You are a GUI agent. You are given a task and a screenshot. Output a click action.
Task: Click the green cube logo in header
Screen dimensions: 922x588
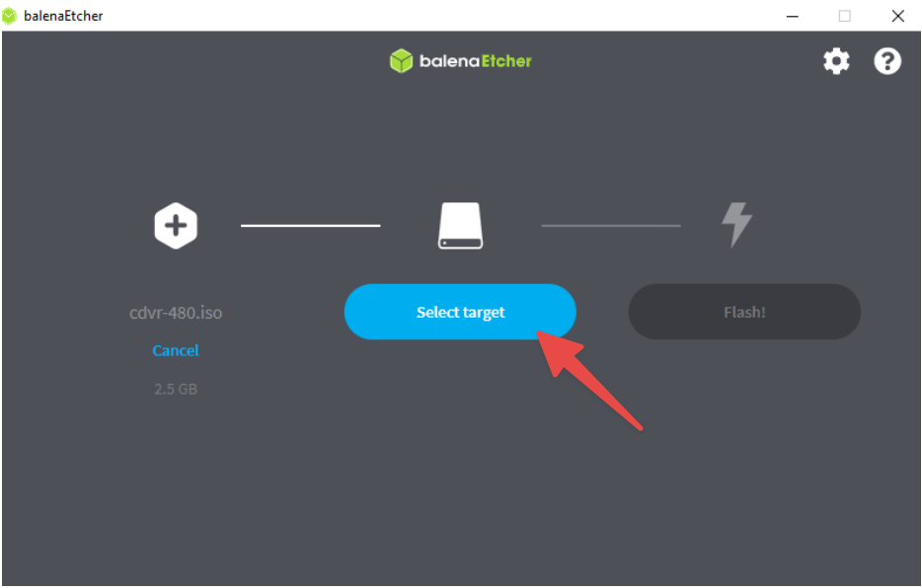tap(401, 61)
